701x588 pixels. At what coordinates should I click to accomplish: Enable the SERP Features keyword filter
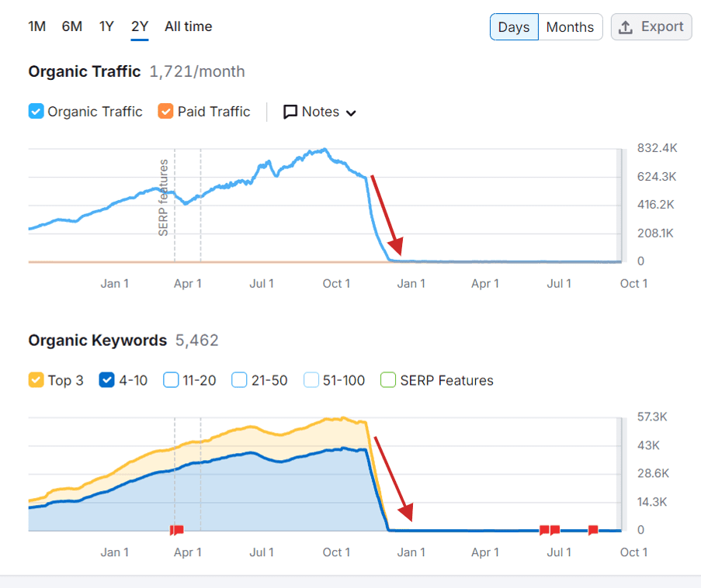pyautogui.click(x=387, y=380)
